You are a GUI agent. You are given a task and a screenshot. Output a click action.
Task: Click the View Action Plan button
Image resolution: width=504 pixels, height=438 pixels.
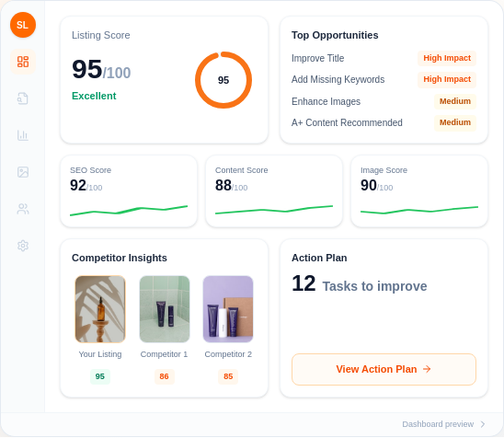[x=384, y=370]
